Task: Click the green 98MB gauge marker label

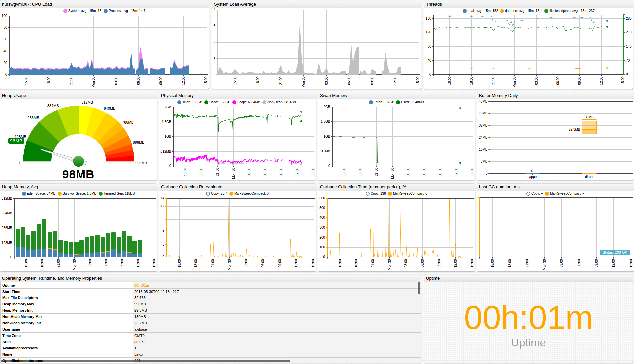Action: click(x=16, y=141)
